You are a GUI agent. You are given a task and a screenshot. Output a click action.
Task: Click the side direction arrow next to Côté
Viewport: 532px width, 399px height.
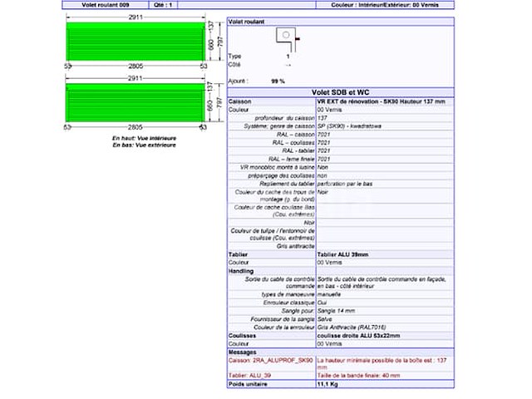288,64
